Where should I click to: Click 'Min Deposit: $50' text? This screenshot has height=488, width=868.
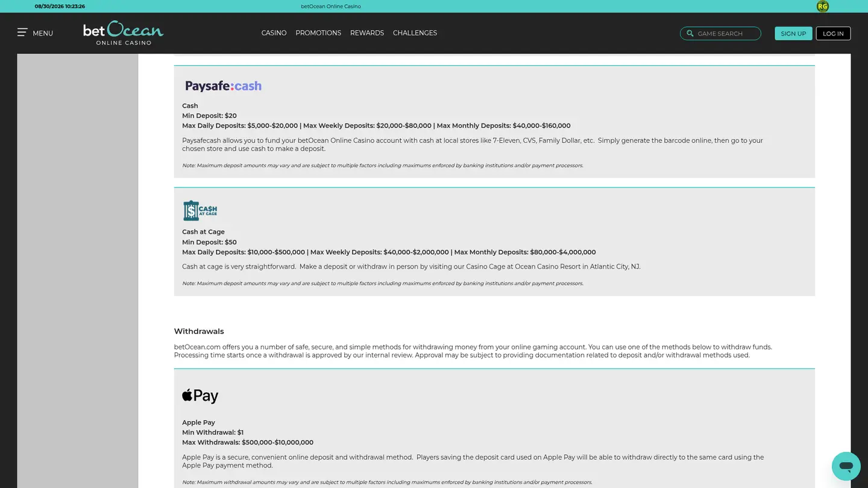[x=209, y=242]
